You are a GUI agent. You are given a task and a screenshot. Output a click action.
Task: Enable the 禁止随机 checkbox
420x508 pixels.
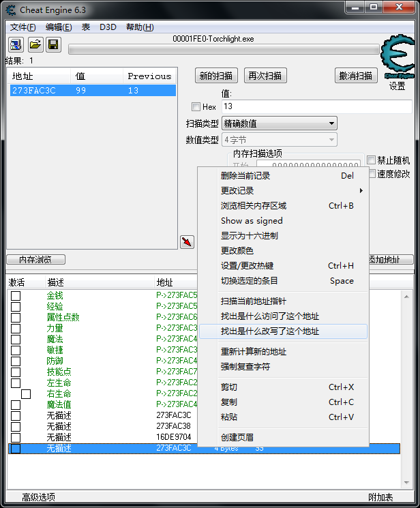click(x=372, y=160)
